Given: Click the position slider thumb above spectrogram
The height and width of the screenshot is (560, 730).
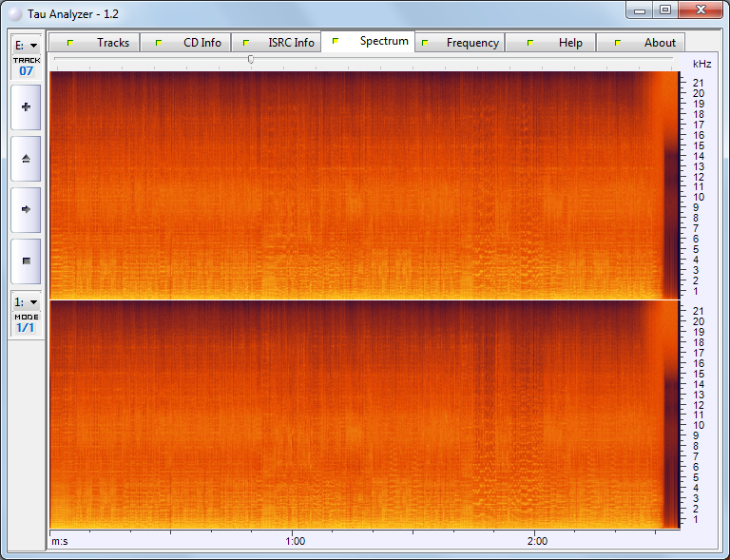Looking at the screenshot, I should 251,59.
